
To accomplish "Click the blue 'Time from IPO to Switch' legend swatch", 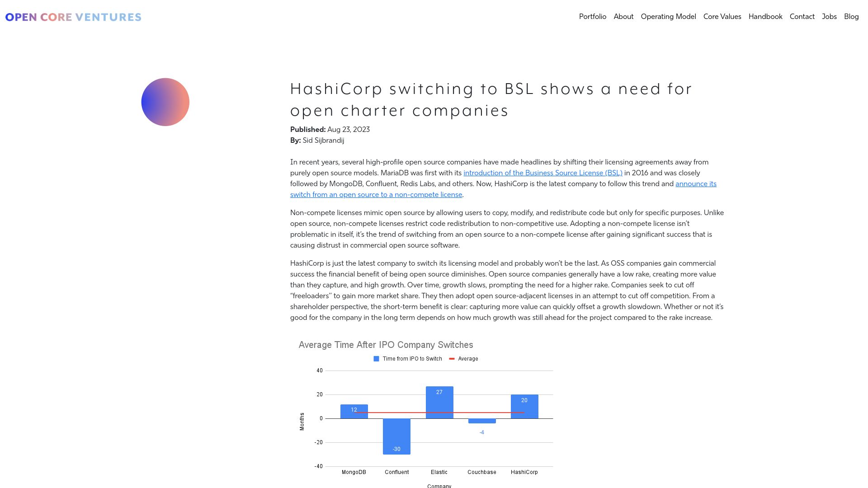I will pyautogui.click(x=376, y=359).
